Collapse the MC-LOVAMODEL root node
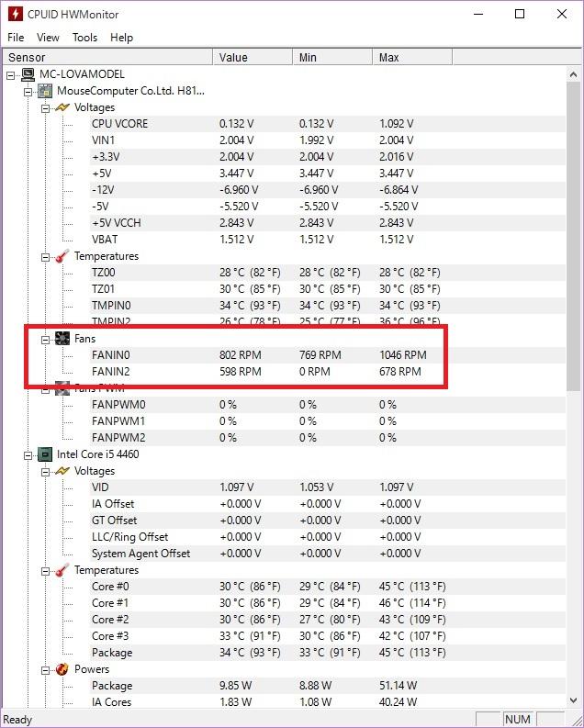The height and width of the screenshot is (728, 584). 10,74
